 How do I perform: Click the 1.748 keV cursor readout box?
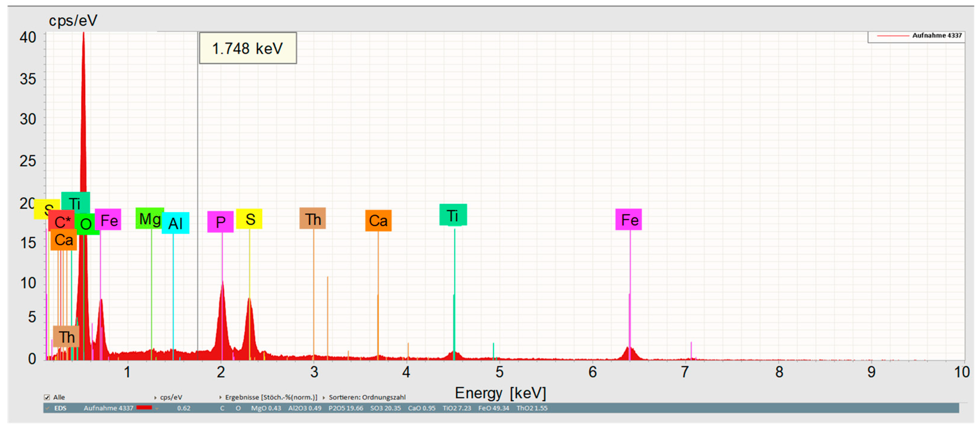pyautogui.click(x=248, y=48)
